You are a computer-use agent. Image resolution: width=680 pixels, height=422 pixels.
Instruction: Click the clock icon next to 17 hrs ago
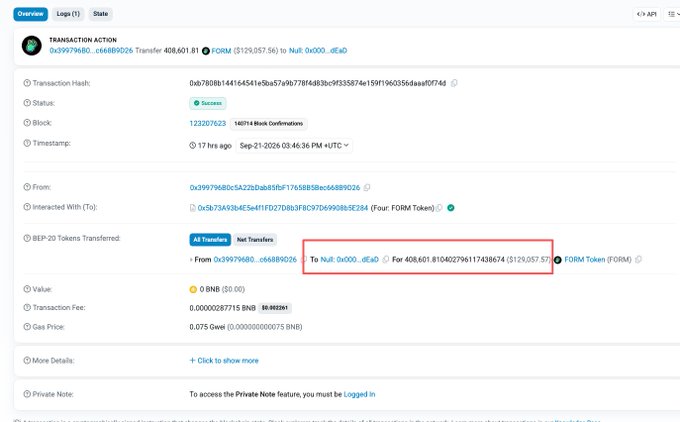193,145
